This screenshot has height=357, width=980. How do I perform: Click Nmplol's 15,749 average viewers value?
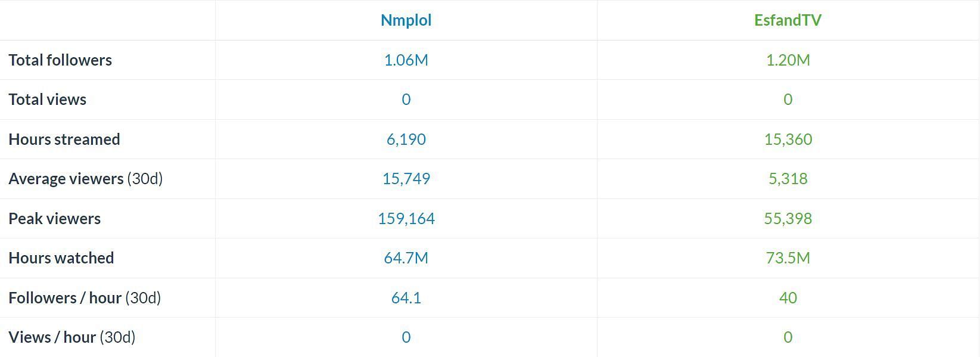406,179
